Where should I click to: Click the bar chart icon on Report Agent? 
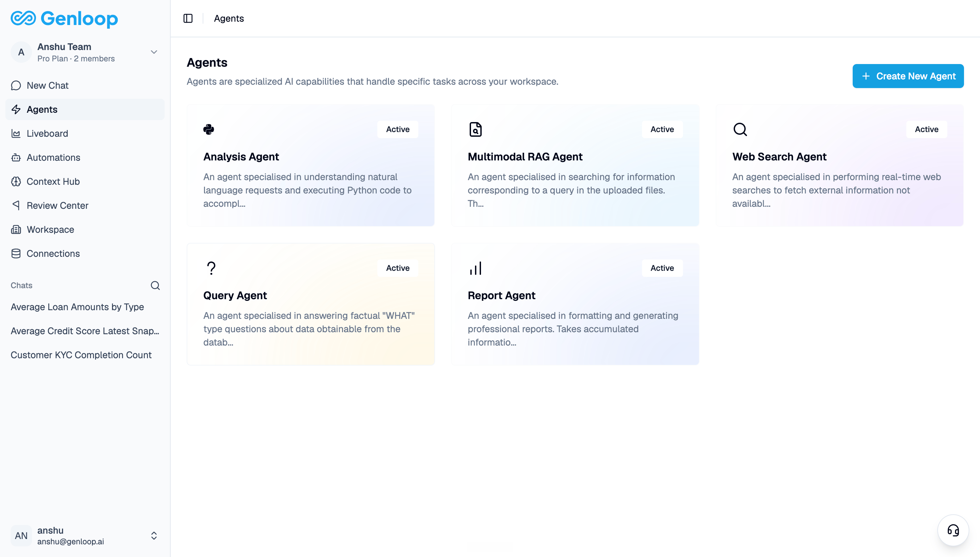[475, 268]
